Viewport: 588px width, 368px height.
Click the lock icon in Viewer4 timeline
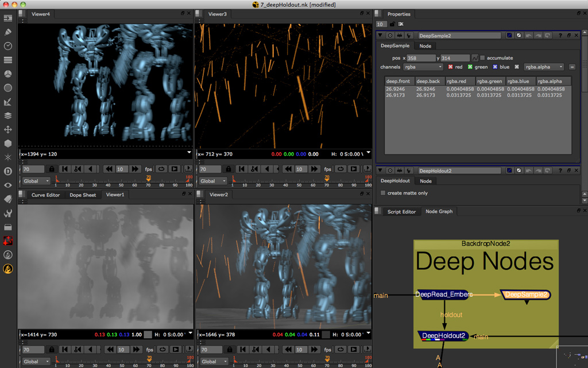coord(52,169)
